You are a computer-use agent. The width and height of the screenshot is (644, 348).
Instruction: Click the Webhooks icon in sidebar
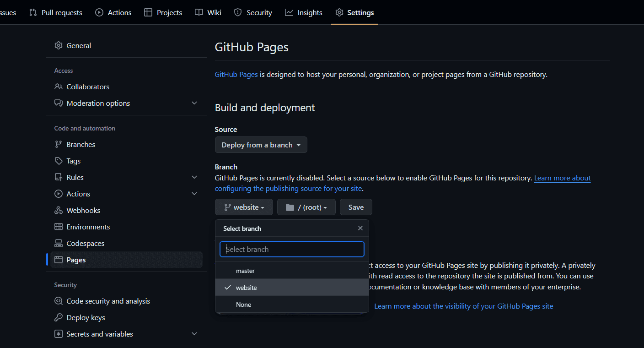click(58, 210)
